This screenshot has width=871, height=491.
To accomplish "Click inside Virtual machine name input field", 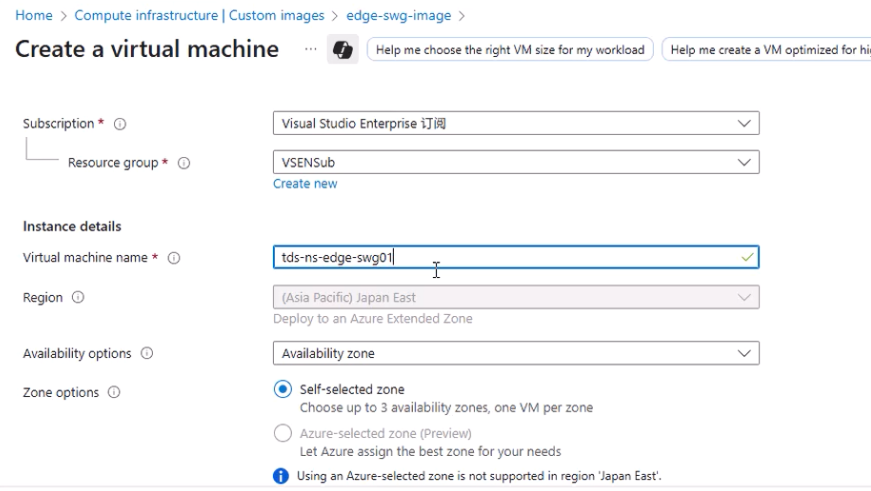I will (516, 257).
